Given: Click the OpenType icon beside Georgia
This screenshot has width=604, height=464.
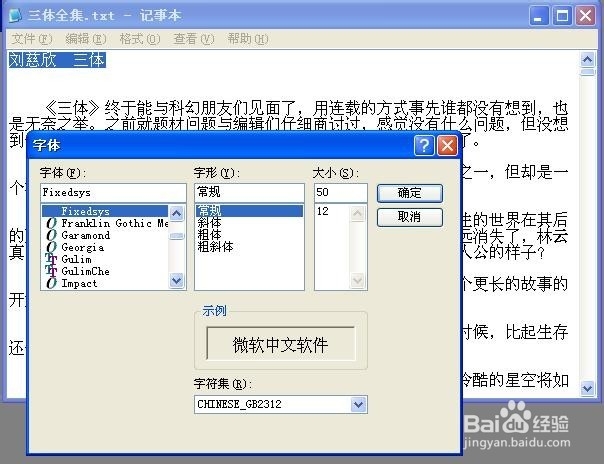Looking at the screenshot, I should point(51,247).
